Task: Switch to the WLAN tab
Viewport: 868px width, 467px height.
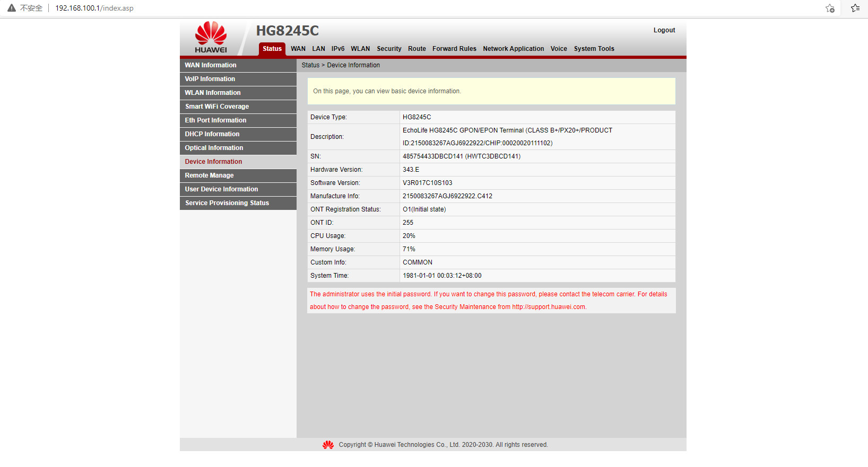Action: (x=360, y=49)
